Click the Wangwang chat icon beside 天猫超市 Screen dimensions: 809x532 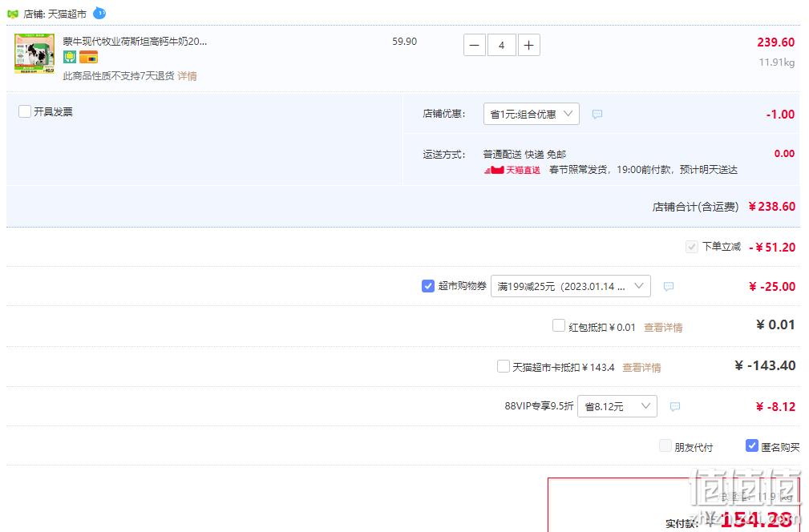pos(99,13)
